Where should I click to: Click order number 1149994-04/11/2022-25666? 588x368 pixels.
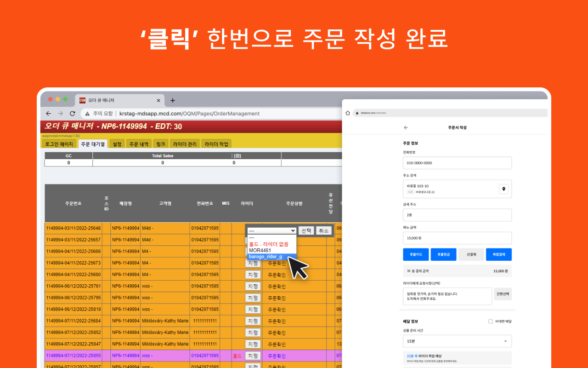73,251
